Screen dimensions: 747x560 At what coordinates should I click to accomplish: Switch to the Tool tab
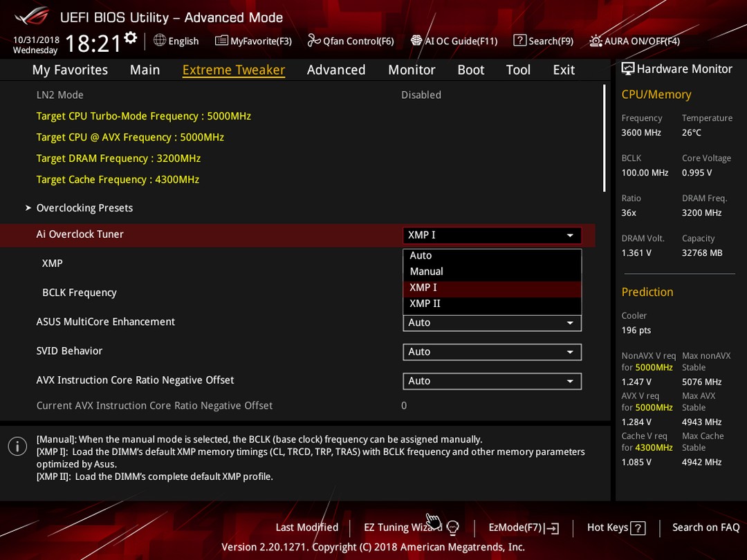pyautogui.click(x=518, y=70)
